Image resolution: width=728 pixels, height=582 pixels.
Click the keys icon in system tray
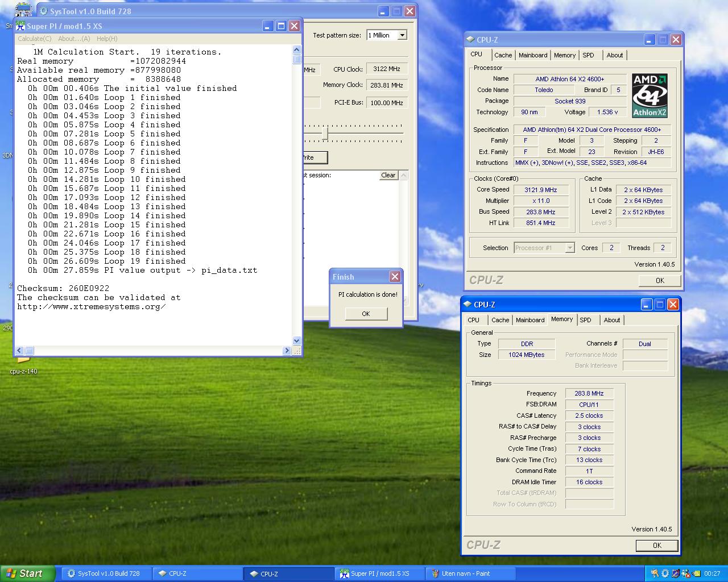click(655, 573)
